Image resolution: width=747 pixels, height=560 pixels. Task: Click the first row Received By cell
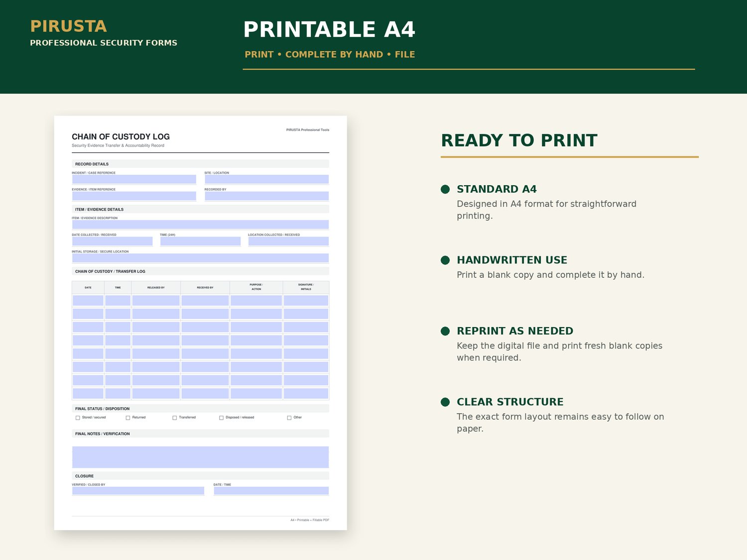pyautogui.click(x=205, y=301)
